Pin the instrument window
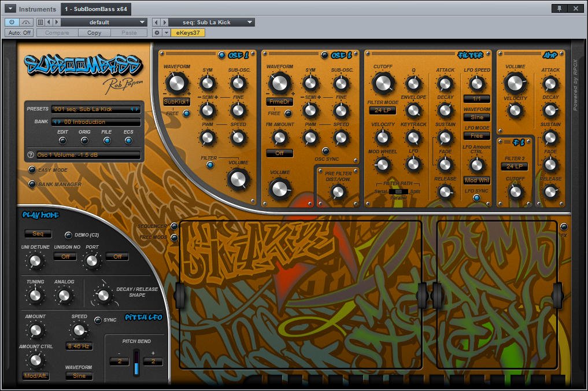 tap(560, 8)
